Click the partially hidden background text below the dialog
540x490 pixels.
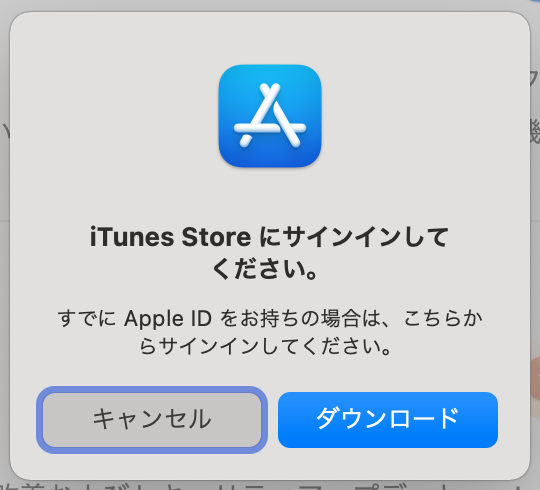270,486
